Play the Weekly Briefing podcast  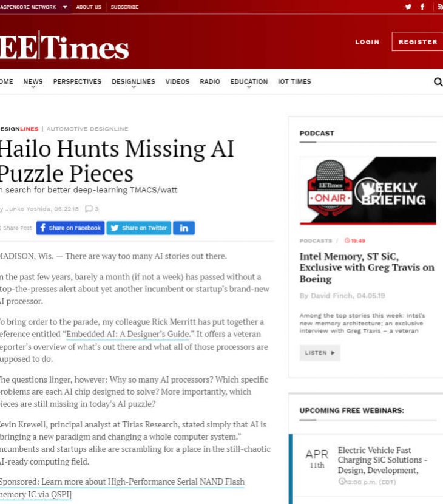coord(368,191)
